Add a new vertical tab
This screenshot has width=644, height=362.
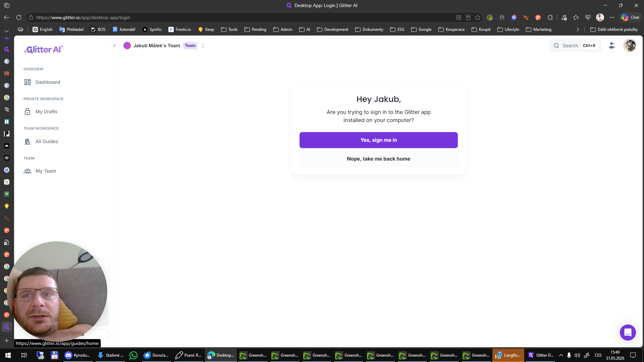[7, 341]
